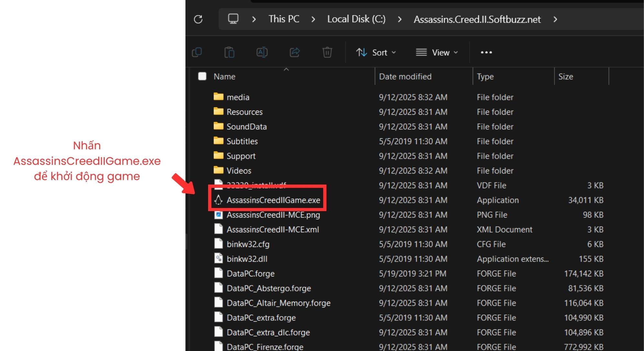Expand chevron after Assassins.Creed.II.Softbuzz.net
This screenshot has width=644, height=351.
[x=555, y=19]
